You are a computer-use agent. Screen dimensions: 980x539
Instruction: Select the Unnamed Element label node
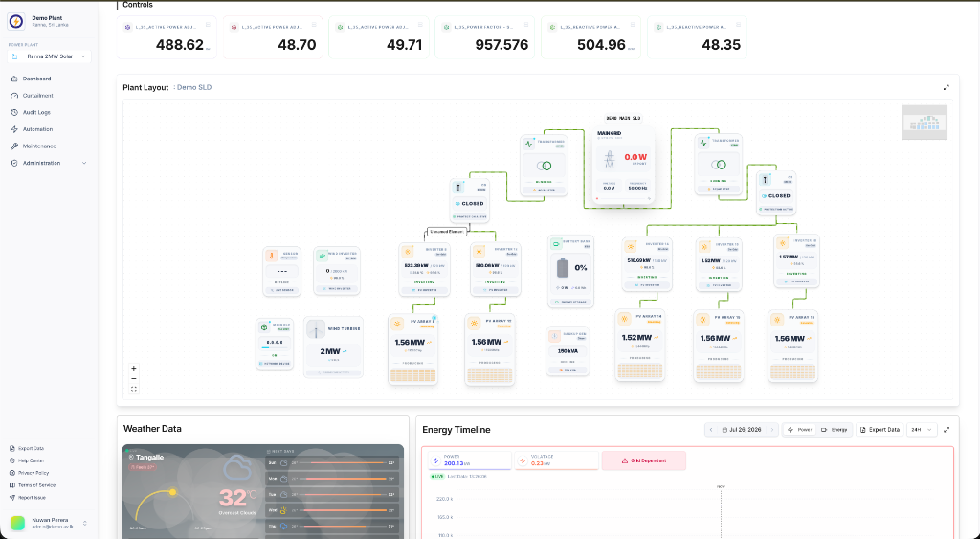pos(446,232)
